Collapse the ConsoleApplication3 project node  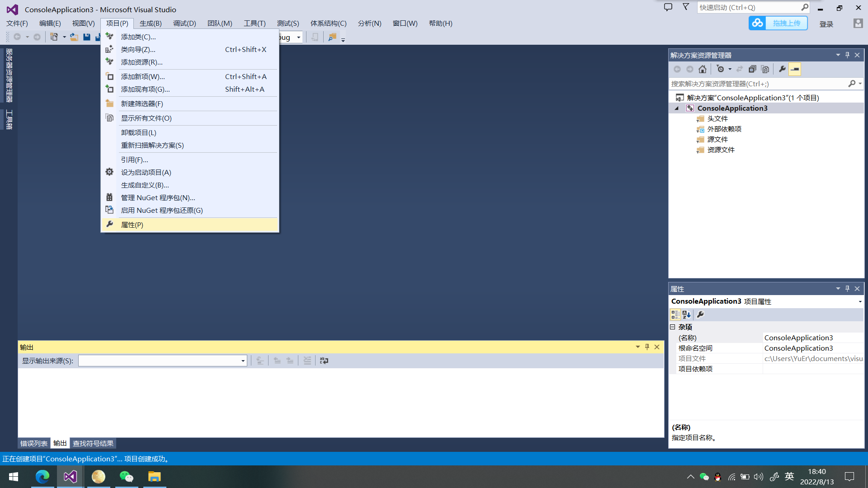[x=677, y=108]
